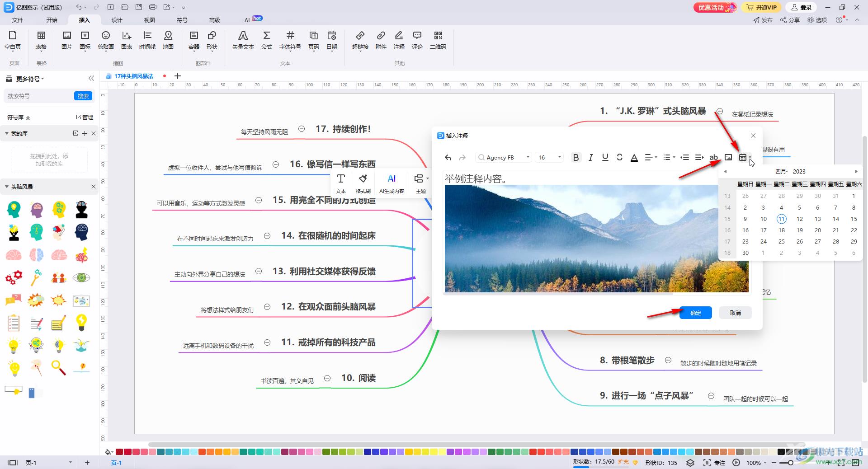Image resolution: width=868 pixels, height=469 pixels.
Task: Cancel the insert note dialog
Action: click(x=736, y=313)
